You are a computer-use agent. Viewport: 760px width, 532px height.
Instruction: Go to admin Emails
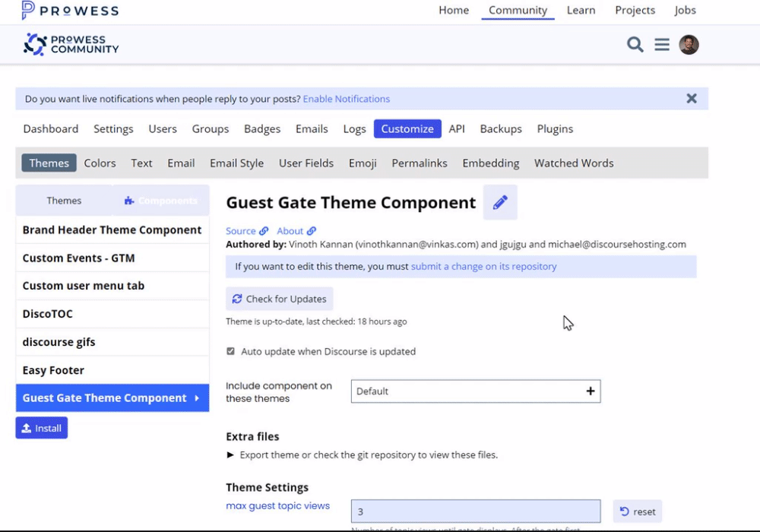tap(312, 129)
